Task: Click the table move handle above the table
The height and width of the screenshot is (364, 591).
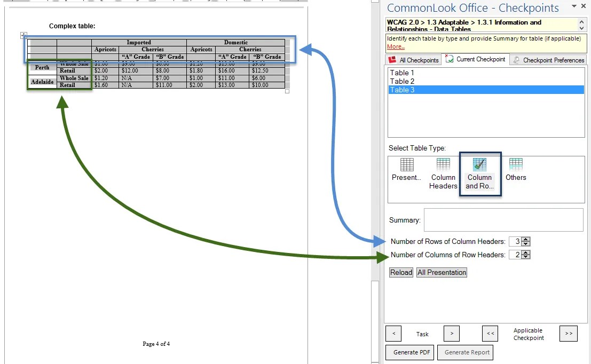Action: (x=23, y=35)
